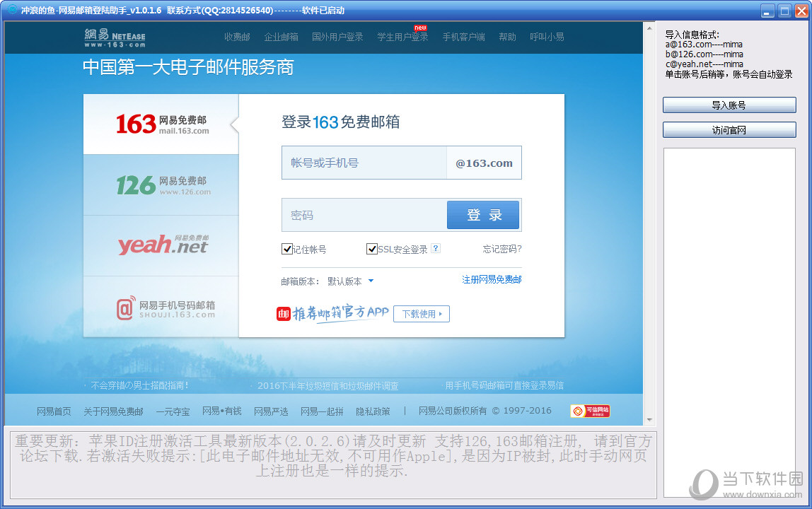Screen dimensions: 812x509
Task: Select the yeah.net mail logo tab
Action: tap(163, 245)
